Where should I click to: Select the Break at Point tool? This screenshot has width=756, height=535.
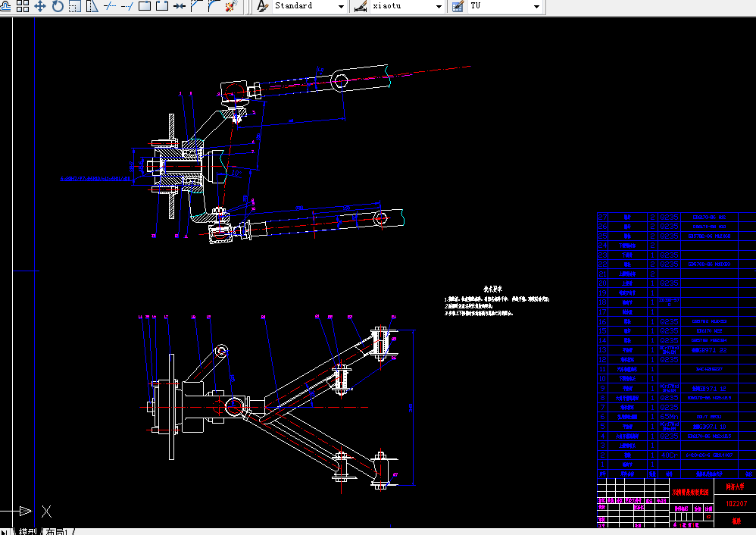point(145,6)
